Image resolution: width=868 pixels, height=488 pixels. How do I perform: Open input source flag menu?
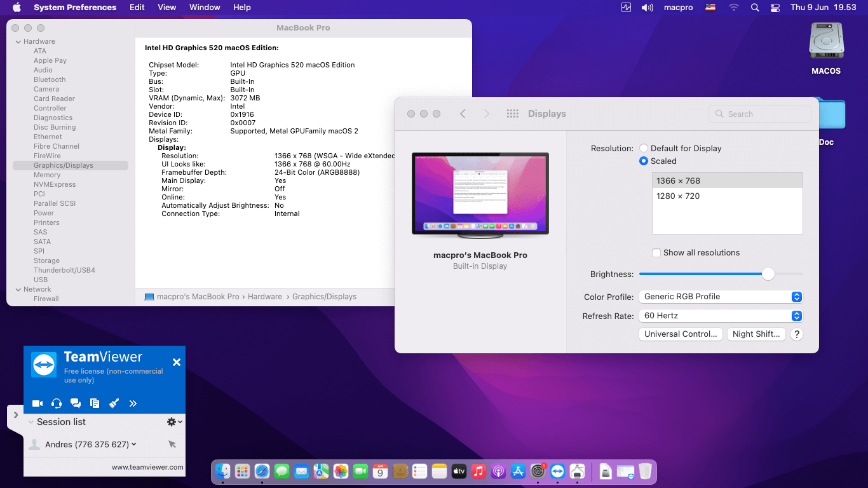[x=710, y=8]
